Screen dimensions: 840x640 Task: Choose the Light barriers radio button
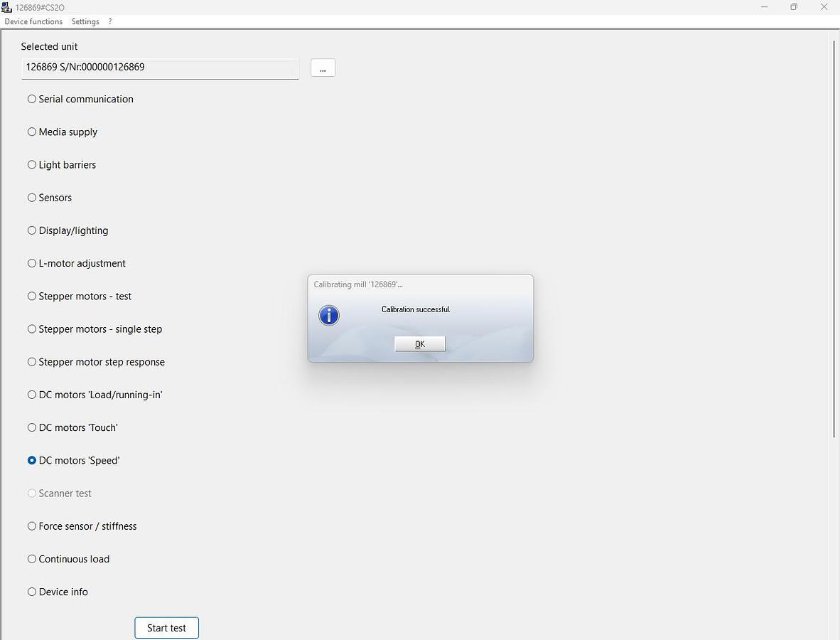click(32, 165)
